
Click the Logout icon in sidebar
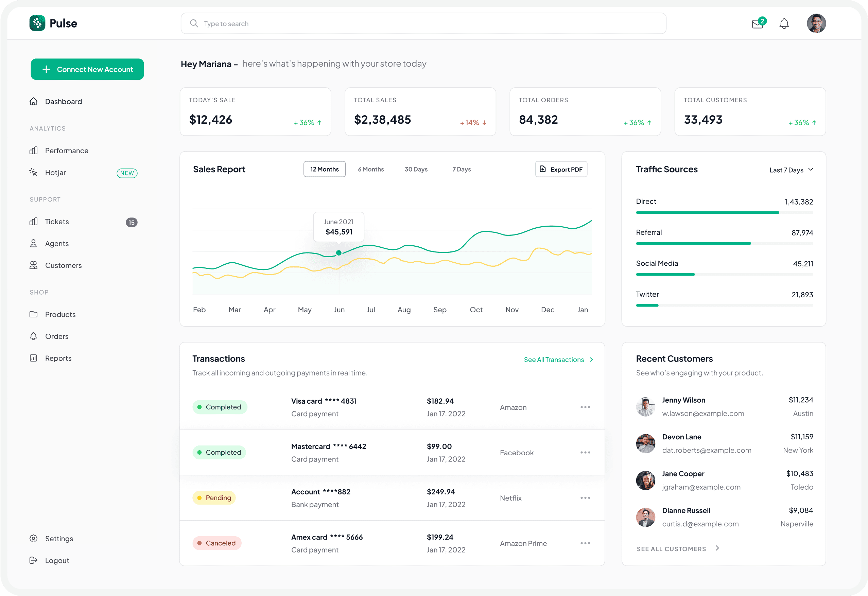coord(34,560)
